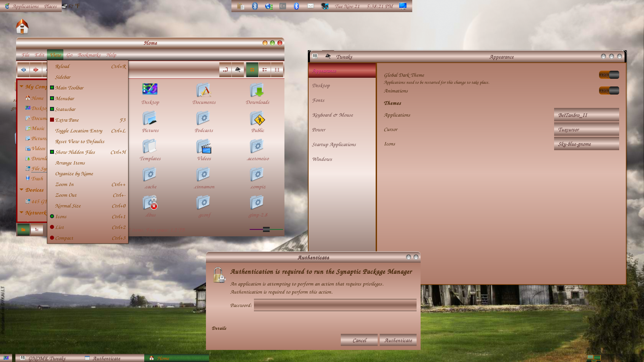Choose Zoom In from the View menu
Screen dimensions: 644x362
point(88,184)
